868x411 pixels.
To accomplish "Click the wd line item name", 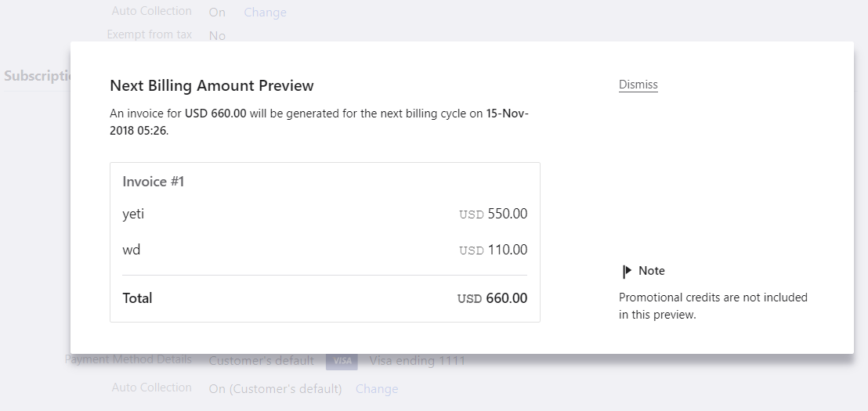I will click(132, 251).
